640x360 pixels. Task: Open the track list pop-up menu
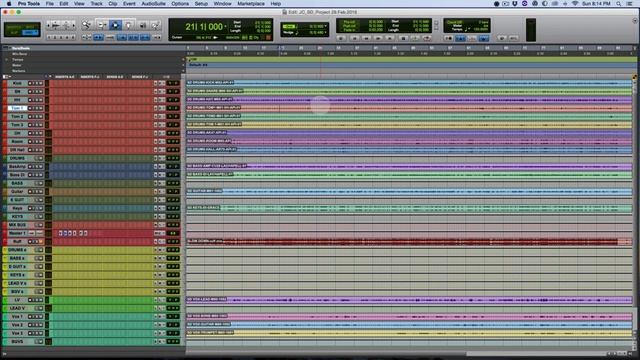6,77
